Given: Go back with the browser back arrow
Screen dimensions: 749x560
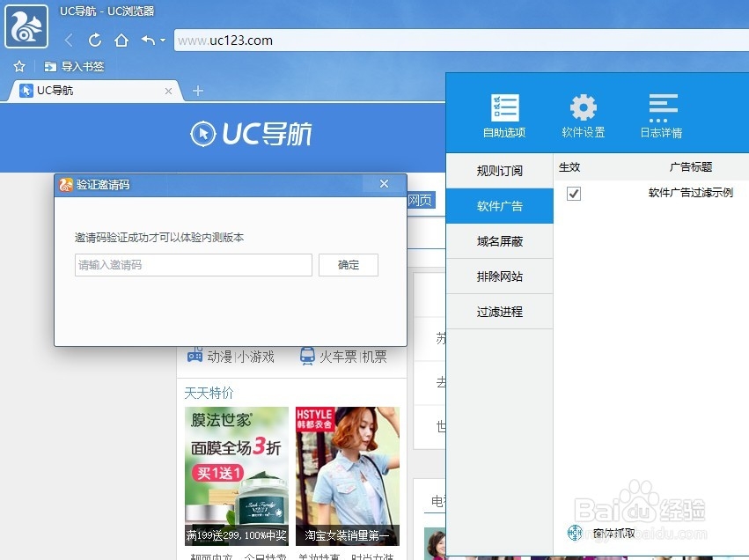Looking at the screenshot, I should [70, 41].
